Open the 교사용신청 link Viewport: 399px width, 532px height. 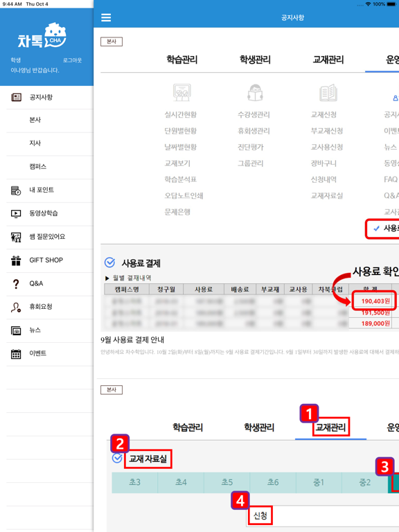[x=327, y=148]
